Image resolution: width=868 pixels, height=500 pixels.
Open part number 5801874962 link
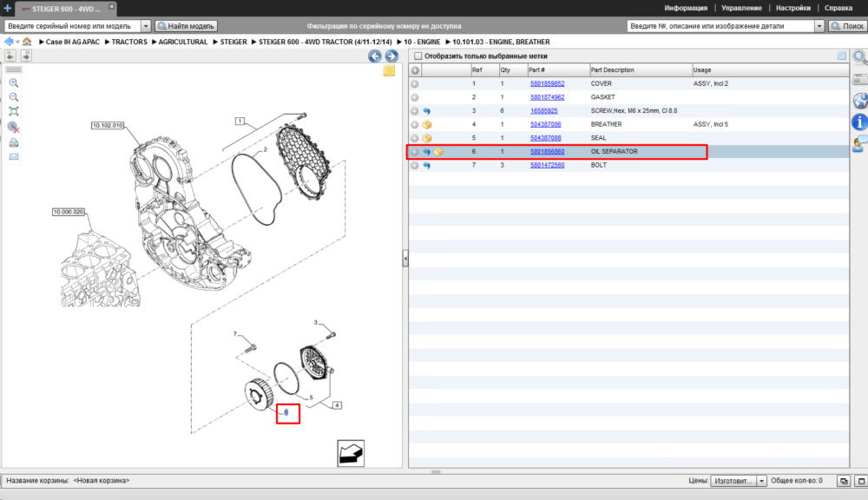point(547,97)
